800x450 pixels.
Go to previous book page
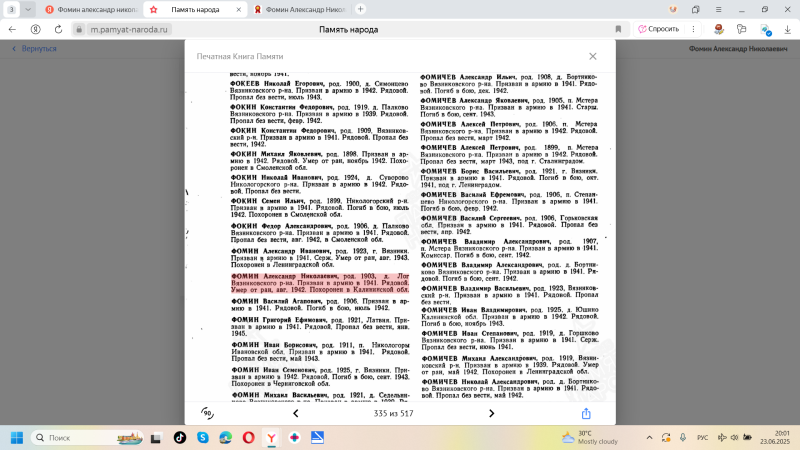pyautogui.click(x=295, y=413)
